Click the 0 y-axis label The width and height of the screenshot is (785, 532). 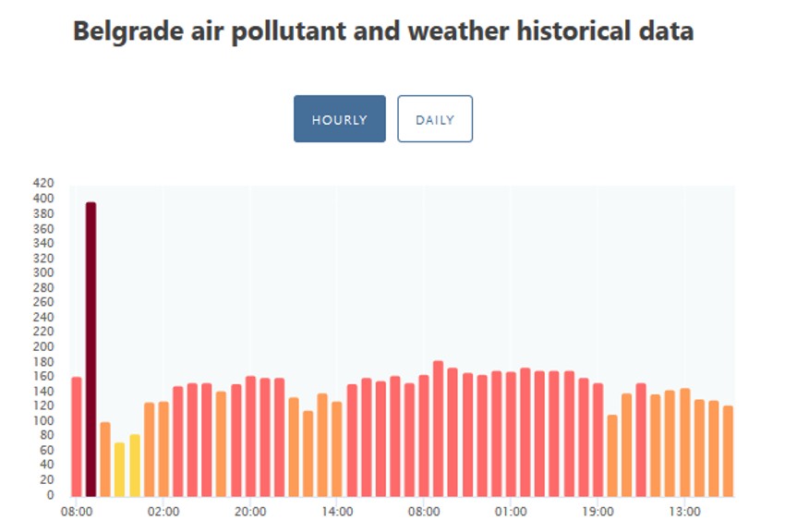click(x=51, y=495)
